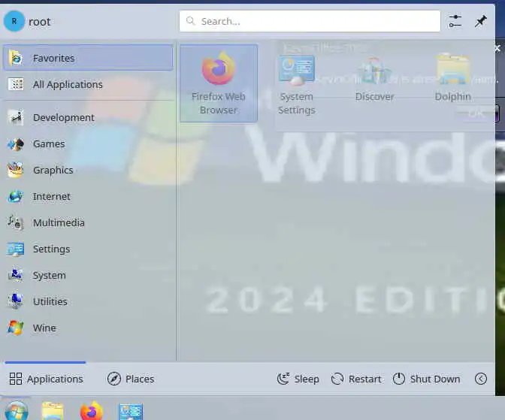The image size is (505, 420).
Task: Click the Settings monitor icon
Action: pos(16,249)
